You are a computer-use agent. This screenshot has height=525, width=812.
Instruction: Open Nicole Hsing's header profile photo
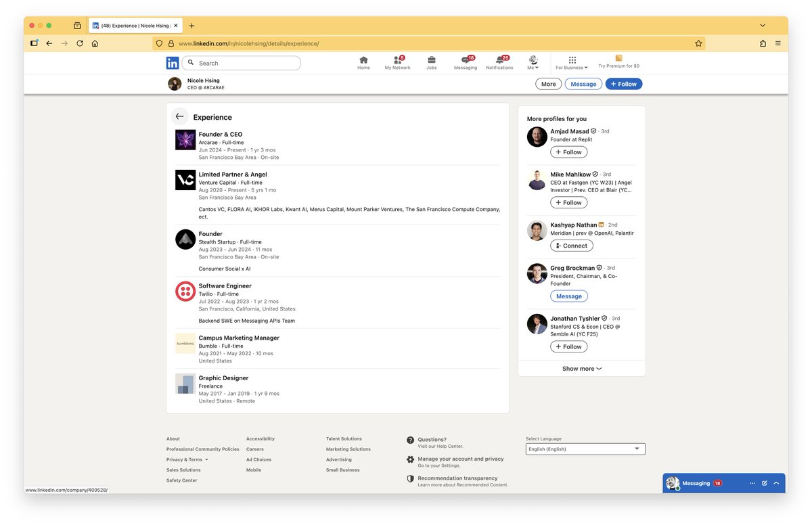click(175, 84)
